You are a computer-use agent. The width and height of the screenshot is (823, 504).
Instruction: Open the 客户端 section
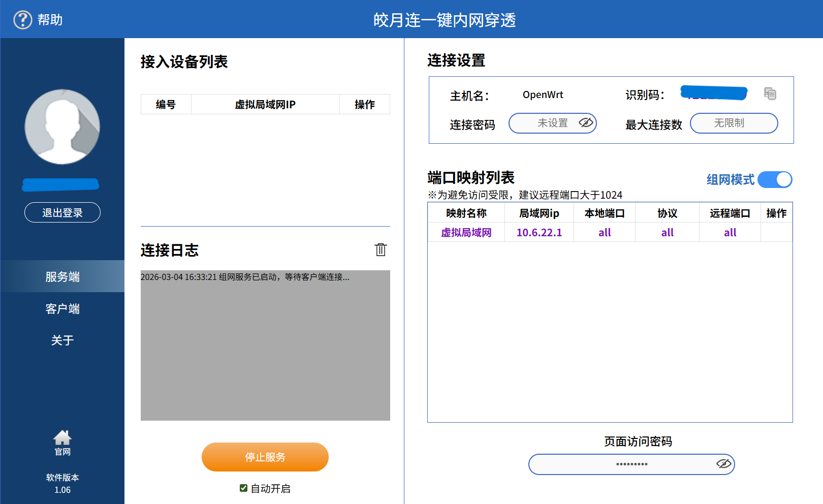(x=62, y=308)
